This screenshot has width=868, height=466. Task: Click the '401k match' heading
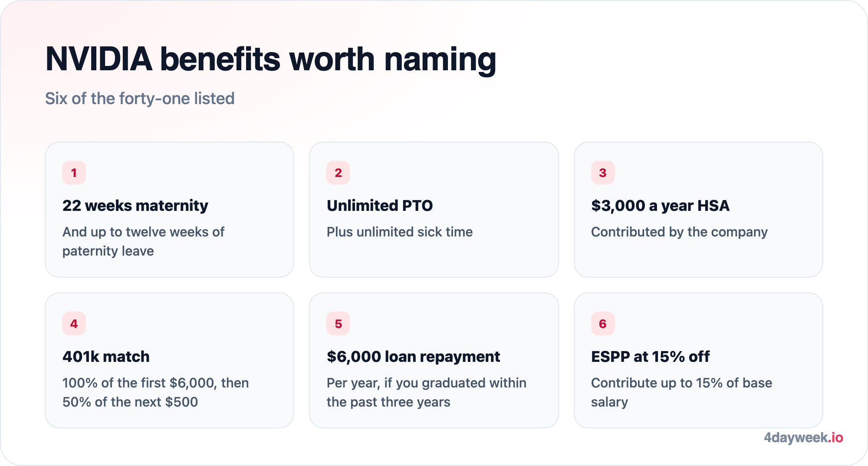click(106, 357)
